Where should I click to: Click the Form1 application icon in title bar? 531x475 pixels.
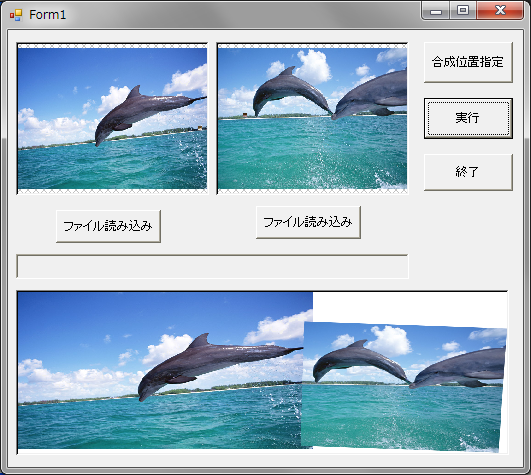click(16, 15)
